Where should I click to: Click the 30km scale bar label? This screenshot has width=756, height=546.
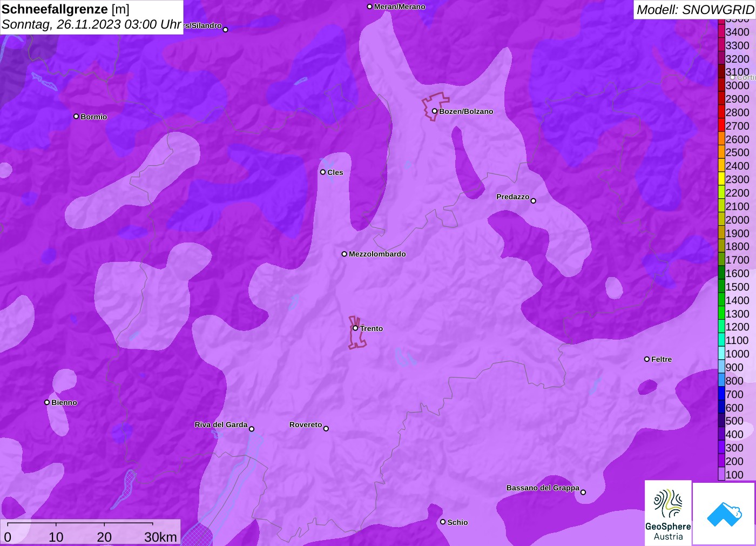click(160, 537)
